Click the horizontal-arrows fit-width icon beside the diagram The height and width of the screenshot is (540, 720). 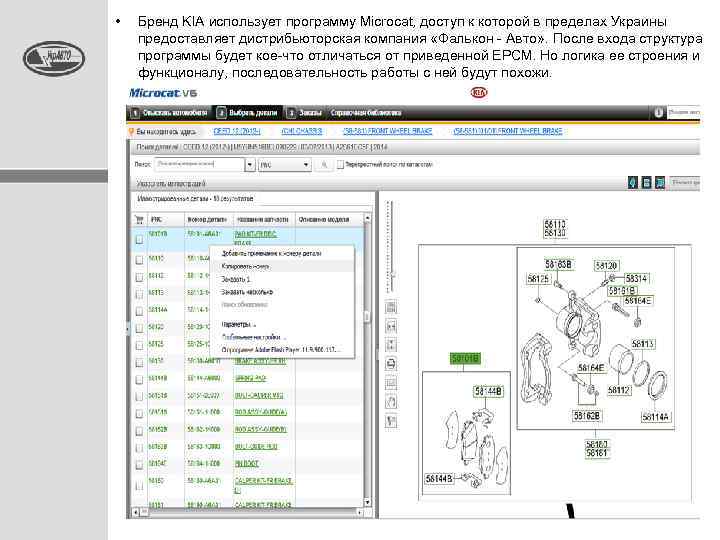(x=391, y=326)
